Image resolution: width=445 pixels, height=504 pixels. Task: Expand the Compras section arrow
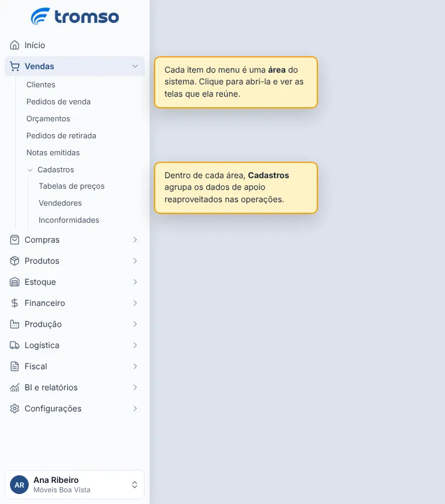tap(135, 240)
